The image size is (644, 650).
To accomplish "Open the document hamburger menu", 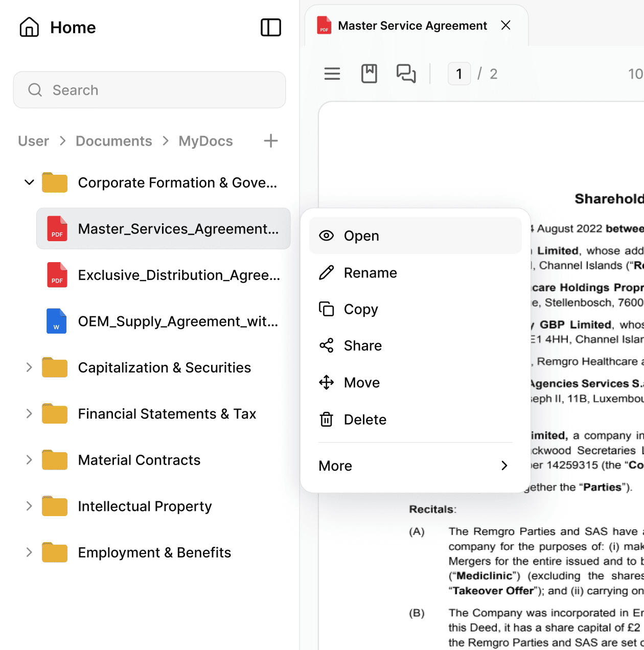I will point(332,74).
